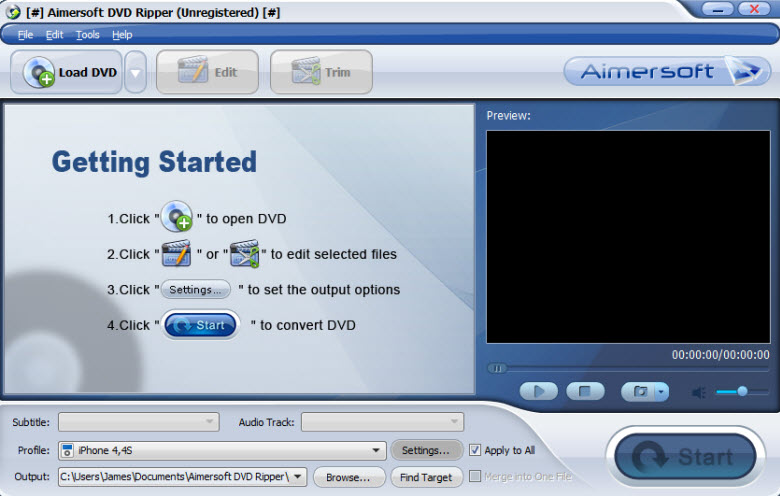Viewport: 780px width, 496px height.
Task: Toggle the Merge into One File checkbox
Action: 475,476
